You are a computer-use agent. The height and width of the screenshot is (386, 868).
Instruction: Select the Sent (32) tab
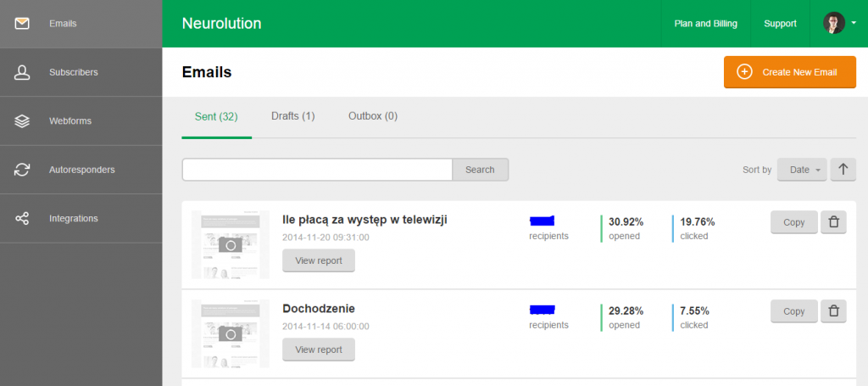tap(216, 116)
